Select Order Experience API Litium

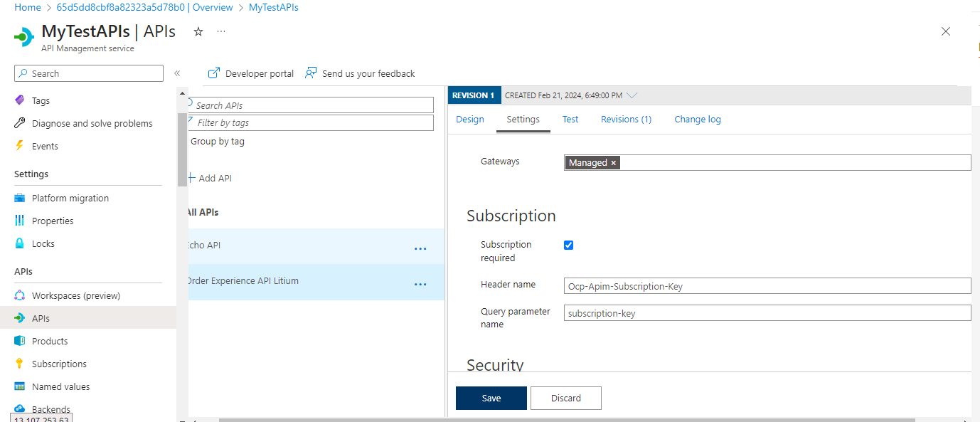(316, 281)
